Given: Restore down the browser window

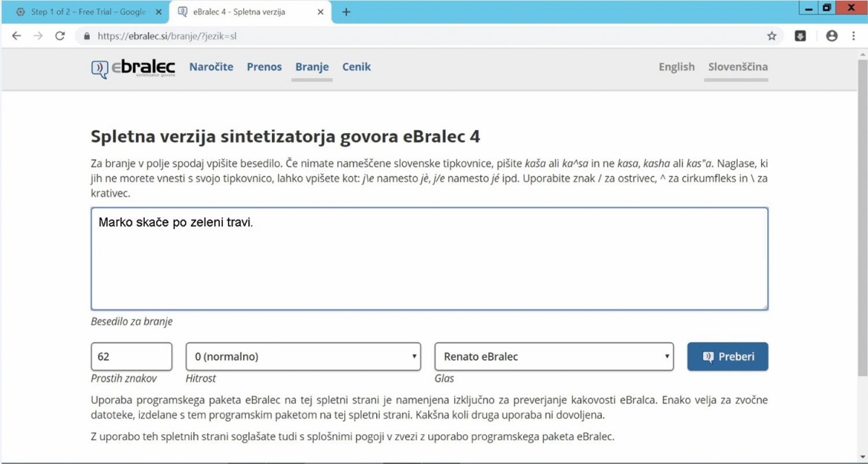Looking at the screenshot, I should [x=827, y=8].
